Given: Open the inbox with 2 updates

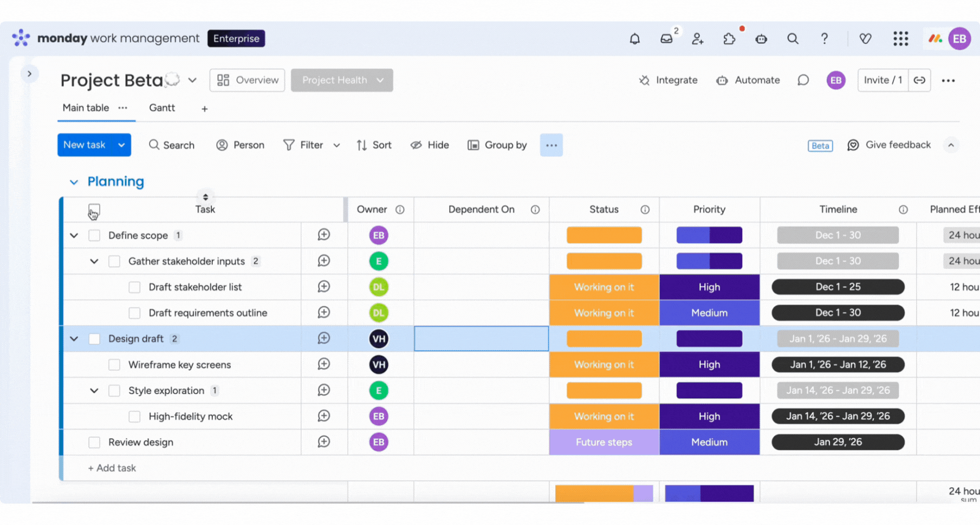Looking at the screenshot, I should pyautogui.click(x=666, y=39).
